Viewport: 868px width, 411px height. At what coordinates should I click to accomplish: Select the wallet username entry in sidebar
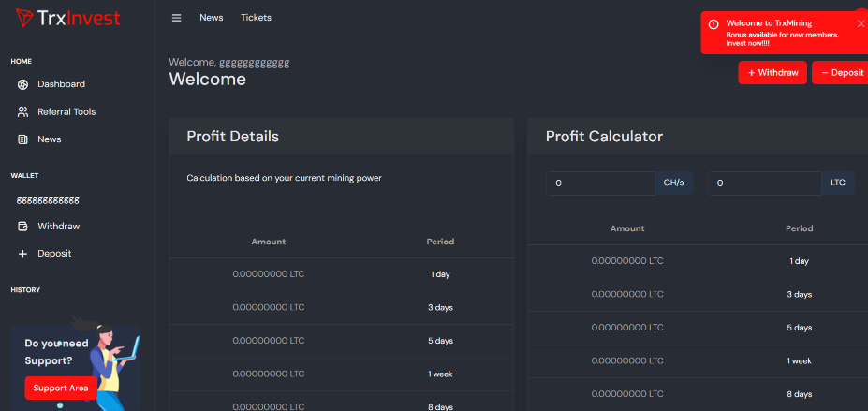tap(48, 199)
